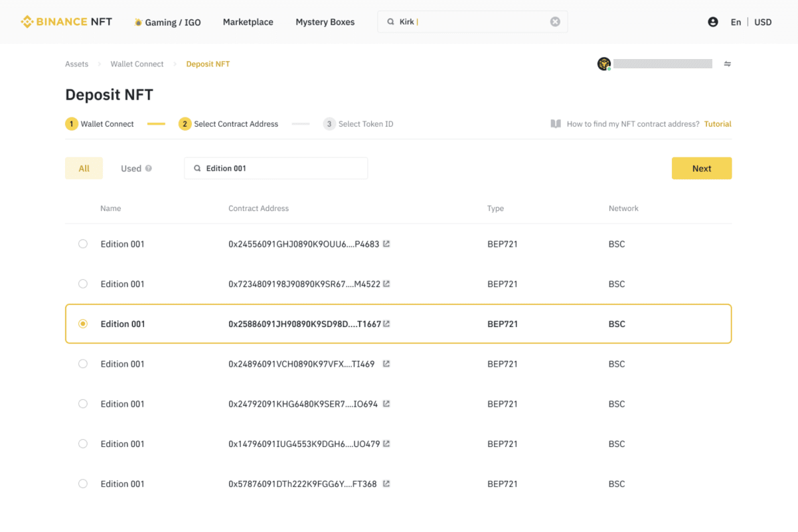Click the Deposit NFT breadcrumb
The width and height of the screenshot is (798, 532).
(x=208, y=64)
